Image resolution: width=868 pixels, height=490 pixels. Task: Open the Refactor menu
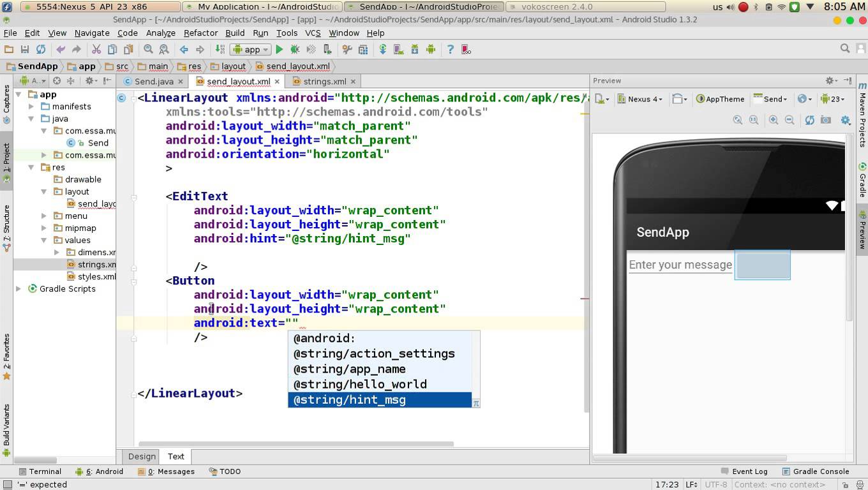pyautogui.click(x=200, y=33)
